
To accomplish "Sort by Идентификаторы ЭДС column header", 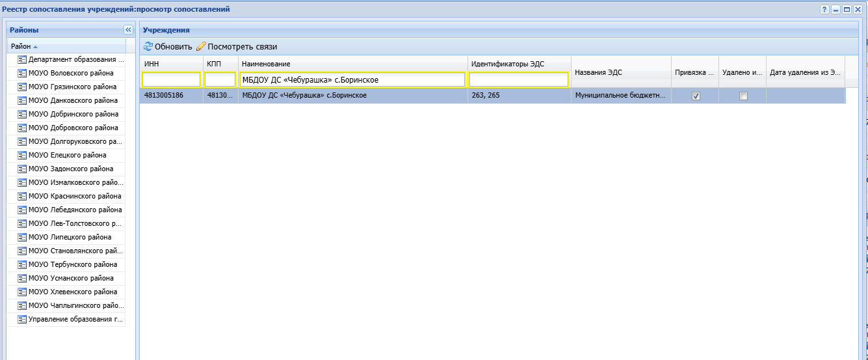I will pos(519,63).
